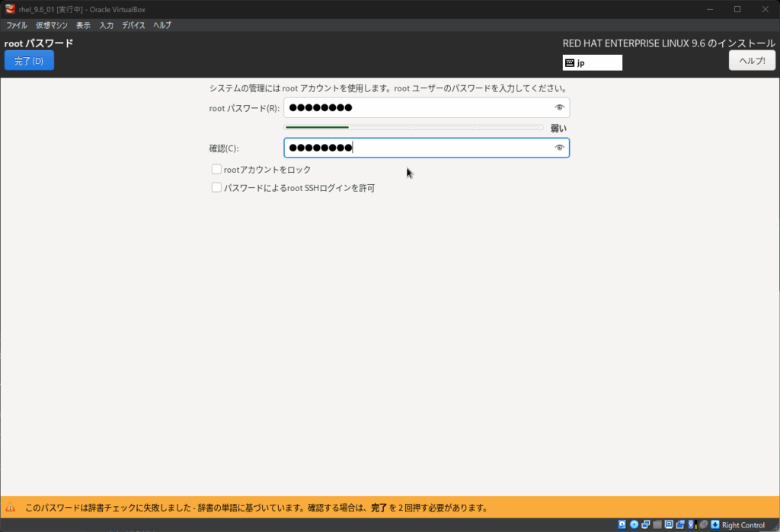Click the blue V virtualization status icon
780x532 pixels.
[x=692, y=524]
